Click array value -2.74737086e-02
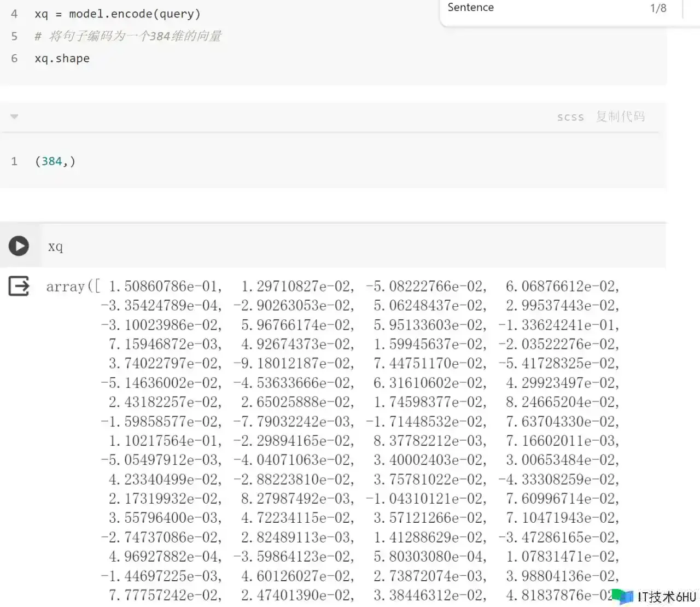Screen dimensions: 700x607 coord(161,538)
